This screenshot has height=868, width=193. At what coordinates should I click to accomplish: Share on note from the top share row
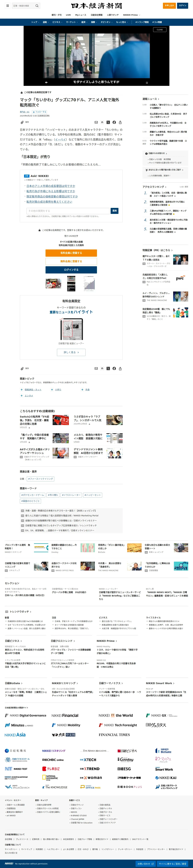click(102, 122)
